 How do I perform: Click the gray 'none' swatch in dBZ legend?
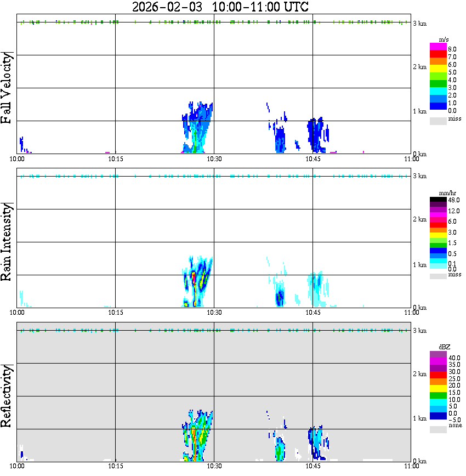tap(438, 429)
